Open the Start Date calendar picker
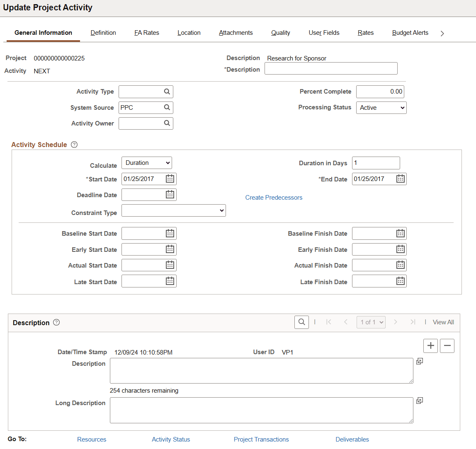 click(x=170, y=179)
